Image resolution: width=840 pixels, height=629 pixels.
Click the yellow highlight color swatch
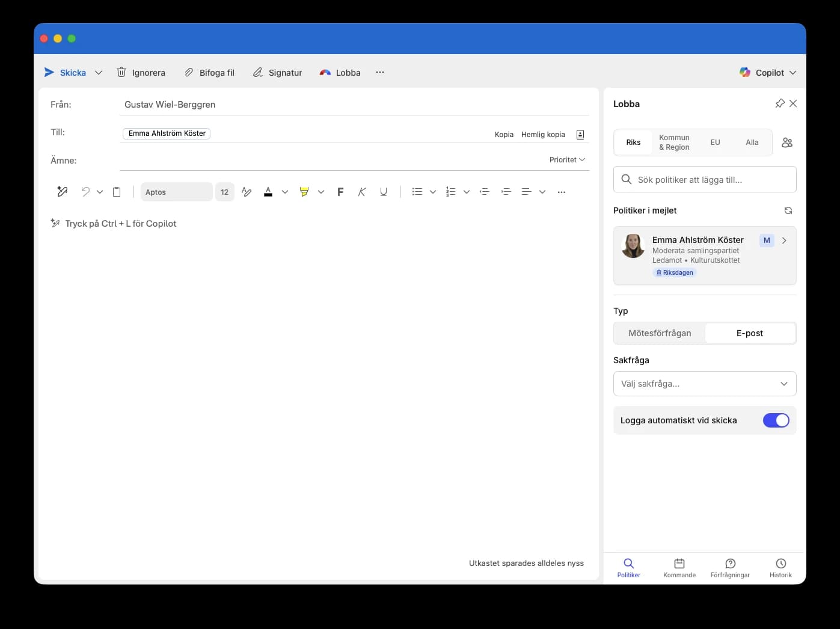(304, 192)
